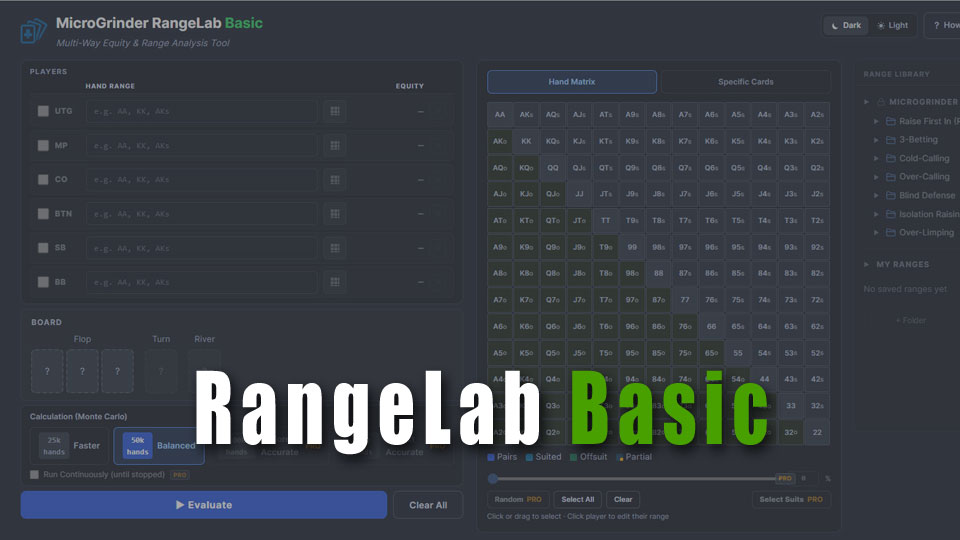Select the A2s cell in hand matrix

tap(817, 114)
